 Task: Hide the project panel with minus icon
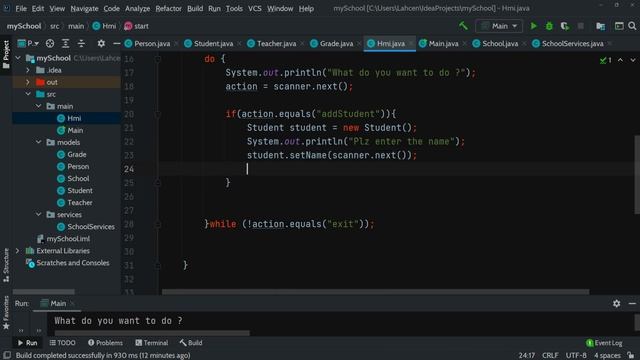click(116, 43)
